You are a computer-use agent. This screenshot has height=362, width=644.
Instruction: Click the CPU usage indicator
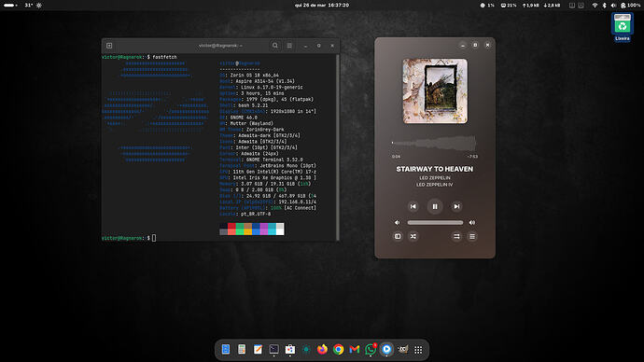coord(487,6)
